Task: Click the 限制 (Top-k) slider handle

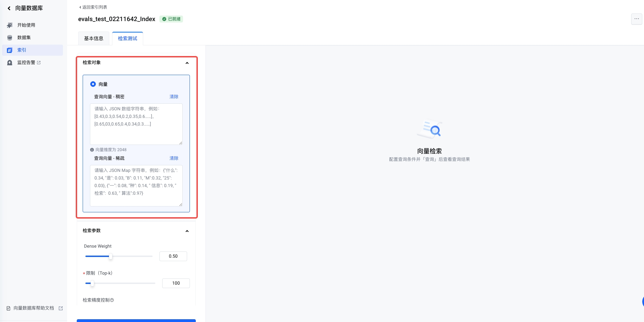Action: (92, 283)
